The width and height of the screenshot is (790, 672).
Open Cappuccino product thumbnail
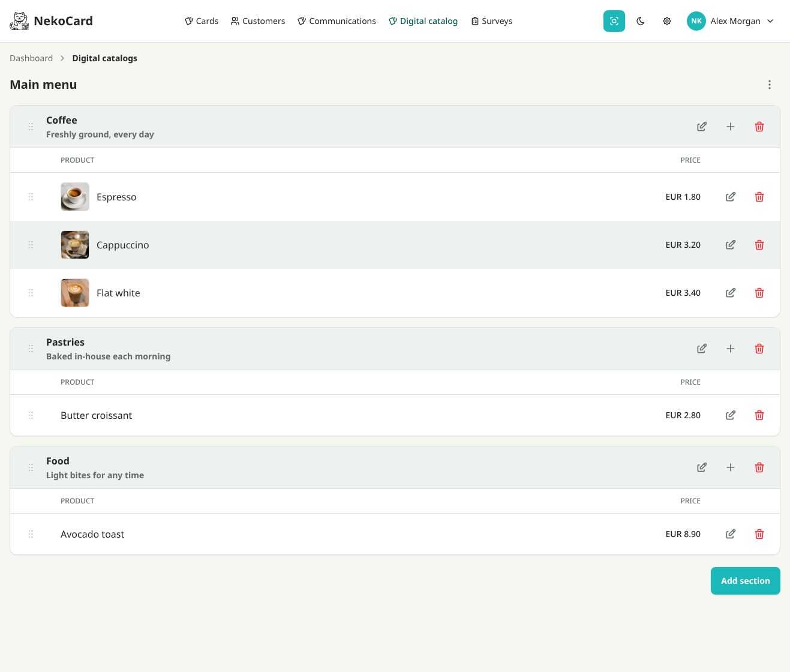(75, 245)
